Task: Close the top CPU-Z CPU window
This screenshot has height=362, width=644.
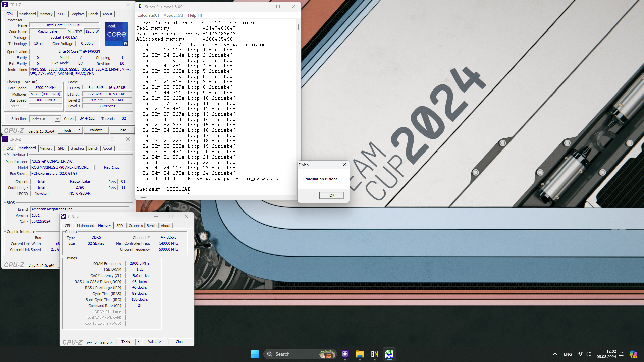Action: click(128, 5)
